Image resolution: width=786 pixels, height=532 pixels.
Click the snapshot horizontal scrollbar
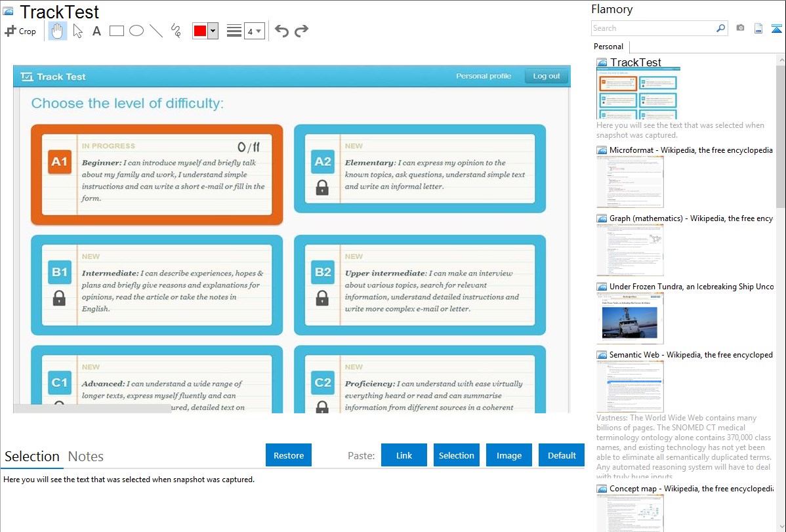click(x=93, y=409)
